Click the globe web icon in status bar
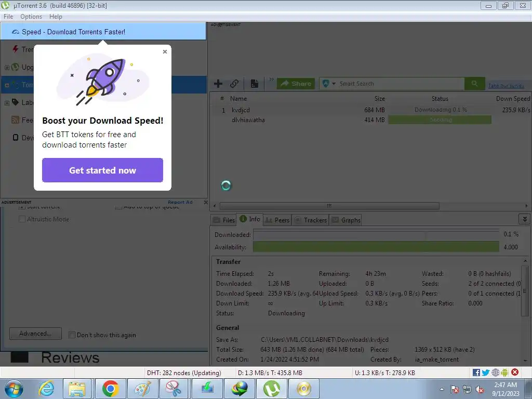 click(x=495, y=373)
